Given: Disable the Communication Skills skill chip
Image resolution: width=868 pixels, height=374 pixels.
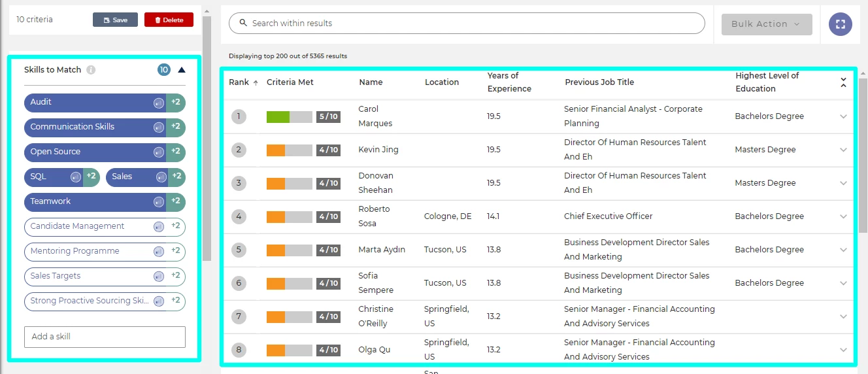Looking at the screenshot, I should click(72, 127).
